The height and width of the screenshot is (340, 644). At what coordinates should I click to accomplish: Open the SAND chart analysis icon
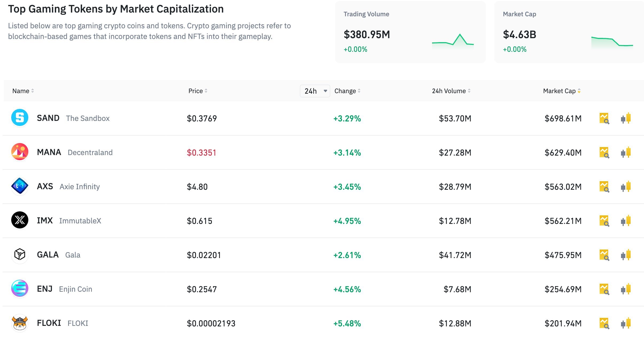[x=604, y=118]
